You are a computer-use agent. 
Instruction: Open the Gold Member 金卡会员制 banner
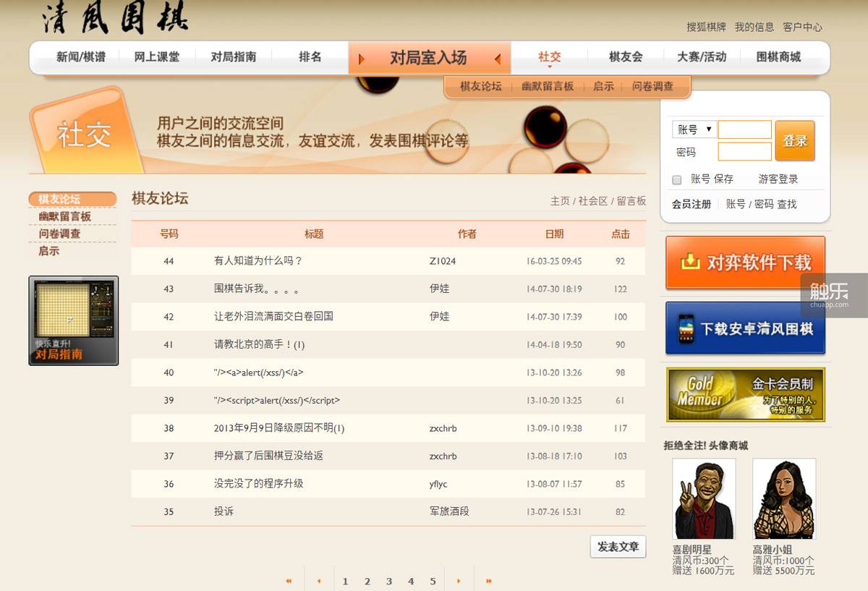(745, 394)
